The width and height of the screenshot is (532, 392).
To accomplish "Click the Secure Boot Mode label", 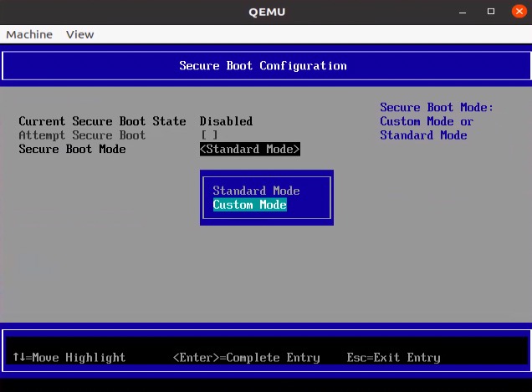I will tap(72, 149).
